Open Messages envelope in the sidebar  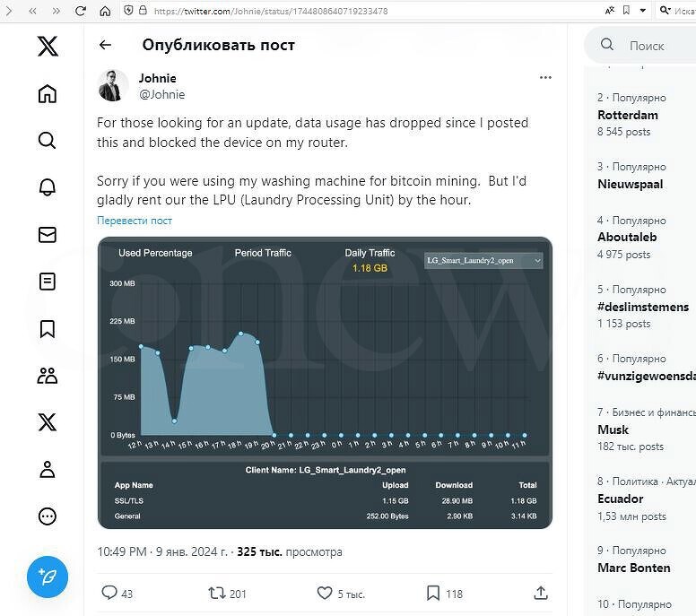[48, 235]
